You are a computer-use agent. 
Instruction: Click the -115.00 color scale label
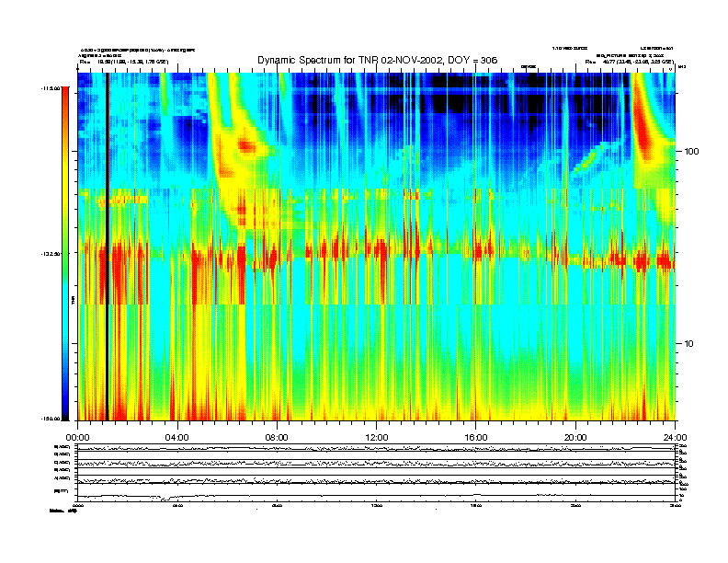(51, 87)
